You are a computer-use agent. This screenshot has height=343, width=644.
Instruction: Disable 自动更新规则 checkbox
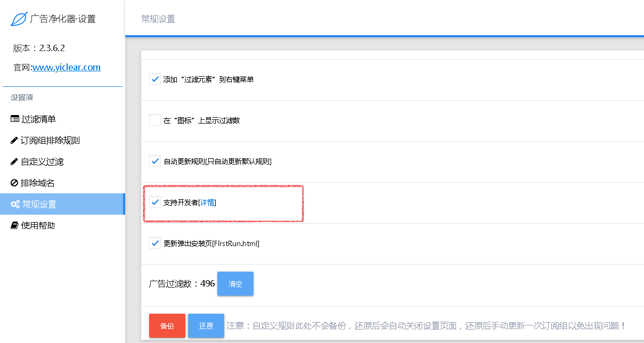click(155, 161)
